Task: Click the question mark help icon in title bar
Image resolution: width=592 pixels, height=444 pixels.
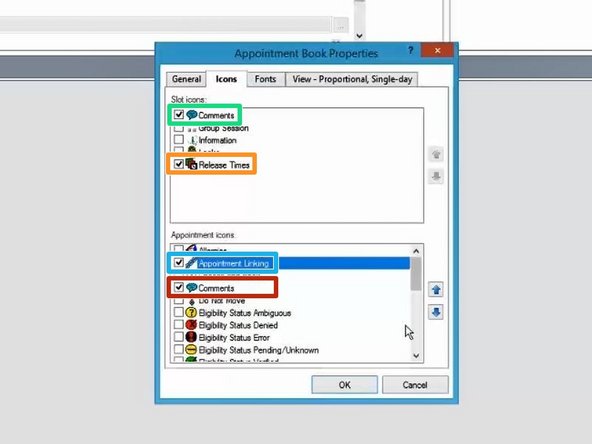Action: pos(410,50)
